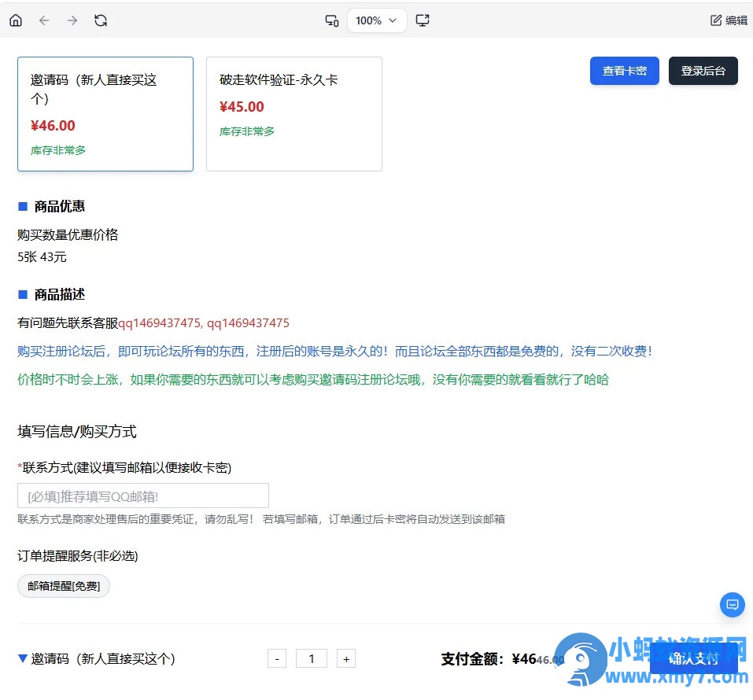Refresh the page with the reload icon
This screenshot has height=700, width=753.
tap(101, 20)
